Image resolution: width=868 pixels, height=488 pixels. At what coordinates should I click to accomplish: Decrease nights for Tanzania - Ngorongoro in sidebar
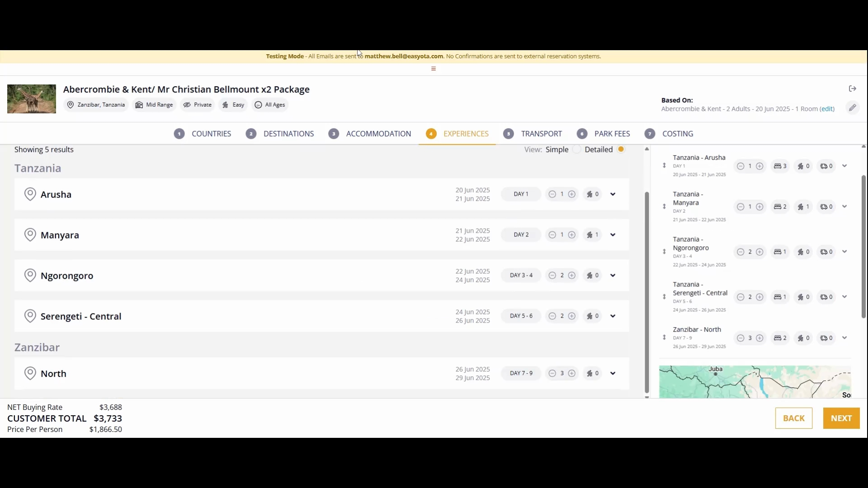pos(740,252)
